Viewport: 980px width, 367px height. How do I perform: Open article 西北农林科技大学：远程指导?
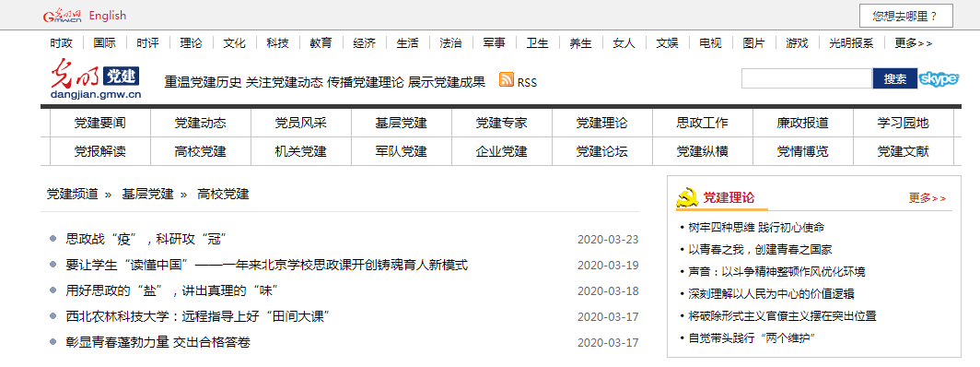[x=198, y=317]
